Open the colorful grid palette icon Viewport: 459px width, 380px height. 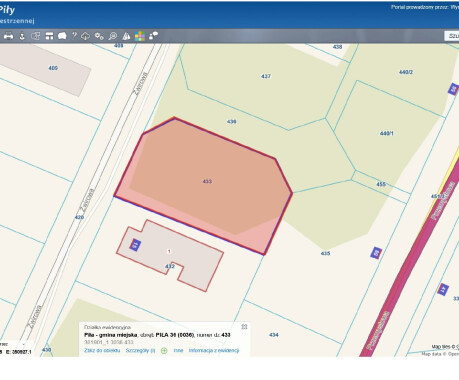[140, 36]
